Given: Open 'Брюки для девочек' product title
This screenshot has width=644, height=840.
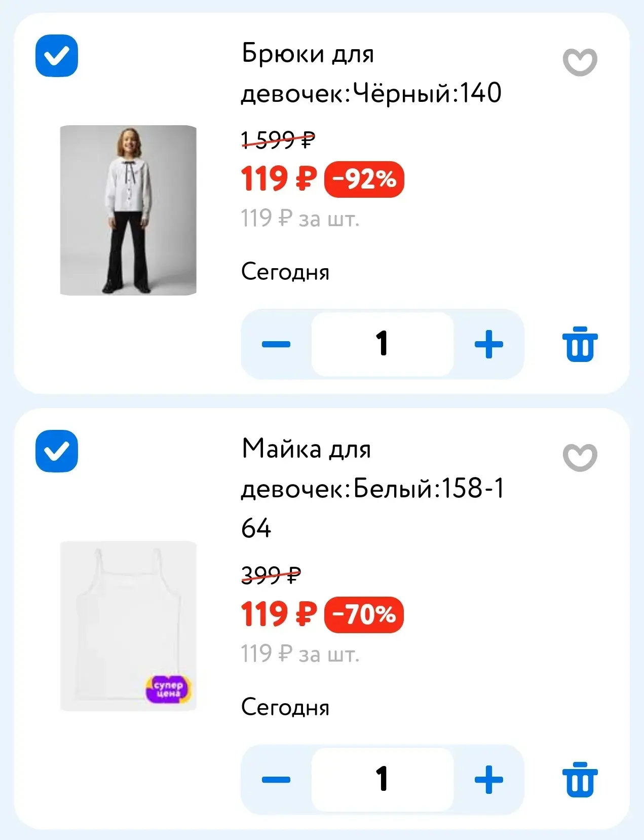Looking at the screenshot, I should click(x=371, y=73).
